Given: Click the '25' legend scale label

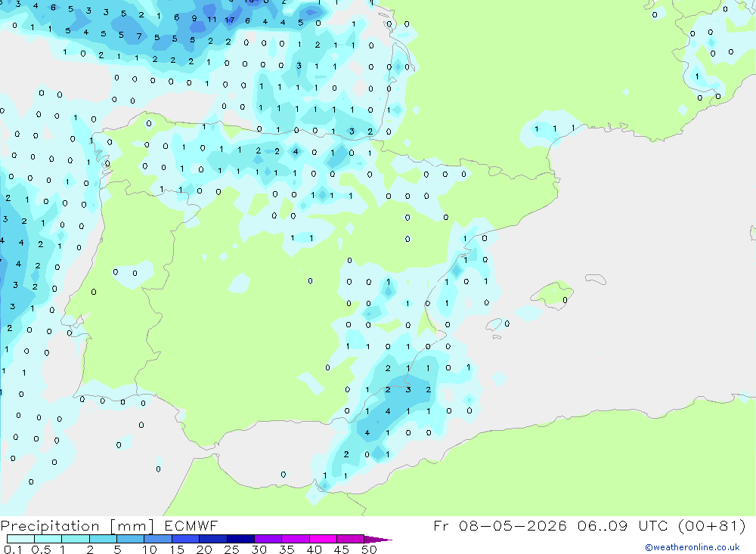Looking at the screenshot, I should tap(232, 549).
